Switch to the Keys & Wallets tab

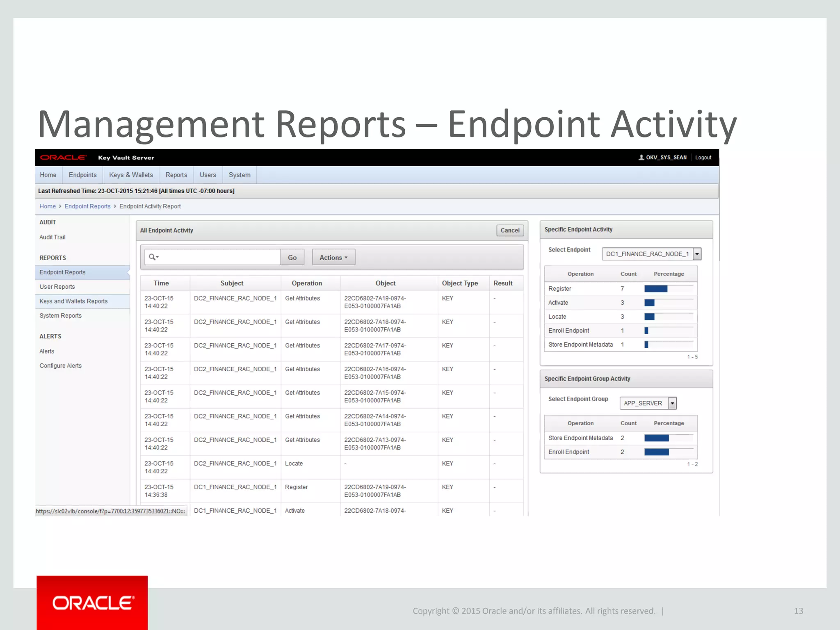pos(131,175)
